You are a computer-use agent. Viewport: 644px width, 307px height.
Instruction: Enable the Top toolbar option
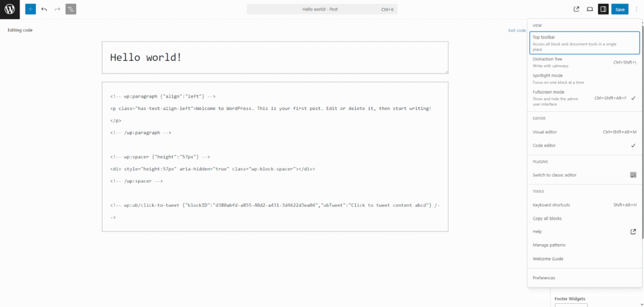584,42
